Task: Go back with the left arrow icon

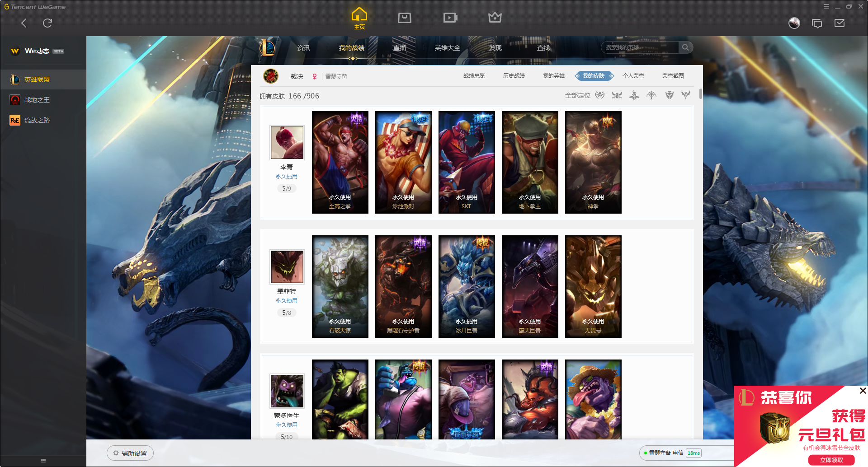Action: pos(24,23)
